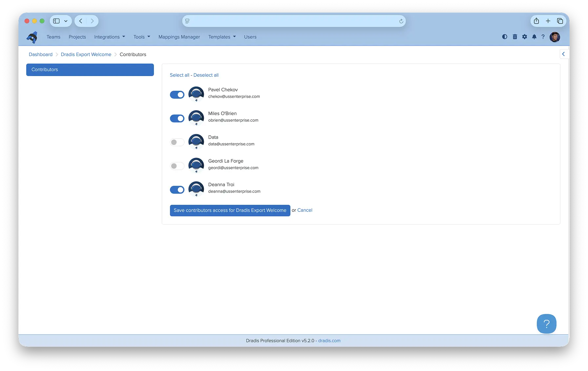The image size is (588, 371).
Task: Click the Select all link
Action: [x=179, y=75]
